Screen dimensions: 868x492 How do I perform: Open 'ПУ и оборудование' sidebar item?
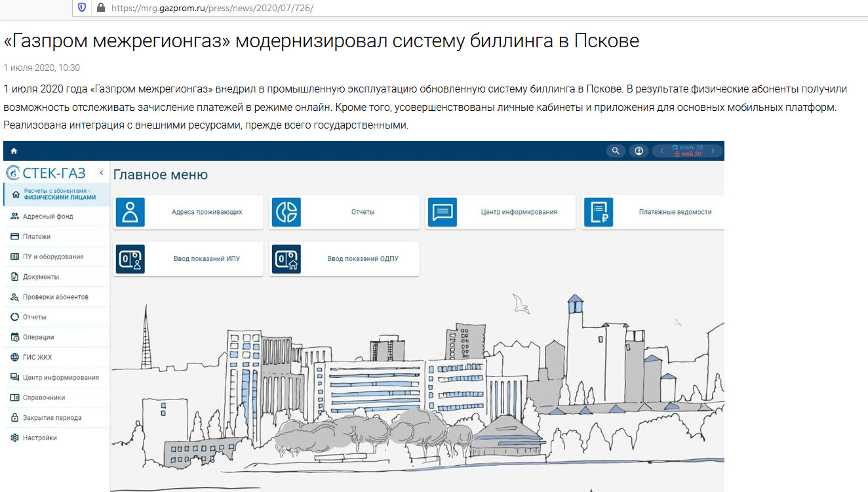pyautogui.click(x=56, y=256)
